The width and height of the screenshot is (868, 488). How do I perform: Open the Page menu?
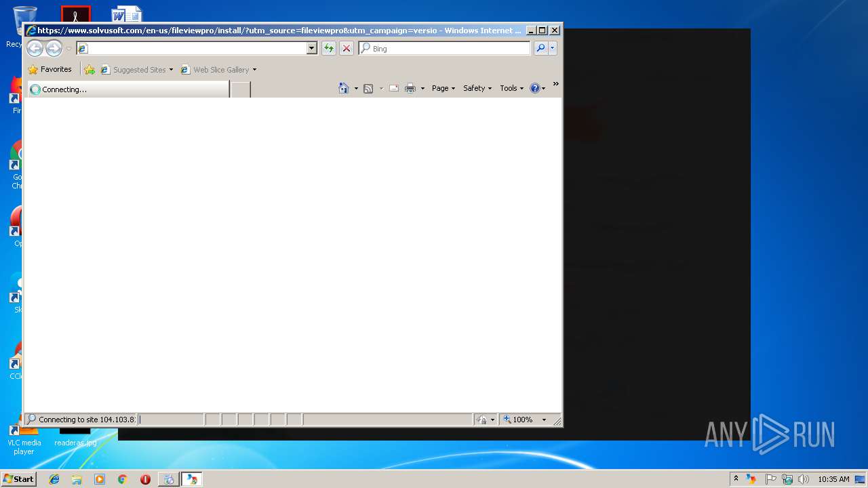[443, 88]
